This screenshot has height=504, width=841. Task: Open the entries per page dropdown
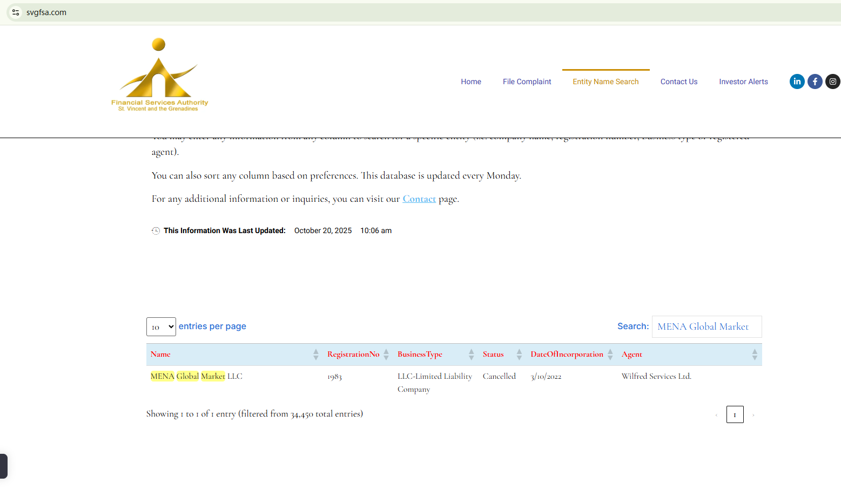(x=161, y=327)
